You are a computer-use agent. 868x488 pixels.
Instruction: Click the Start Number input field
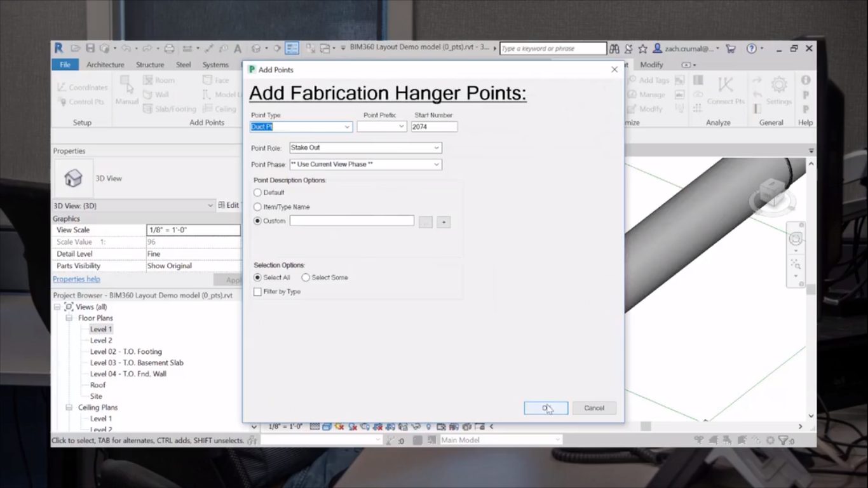point(434,126)
